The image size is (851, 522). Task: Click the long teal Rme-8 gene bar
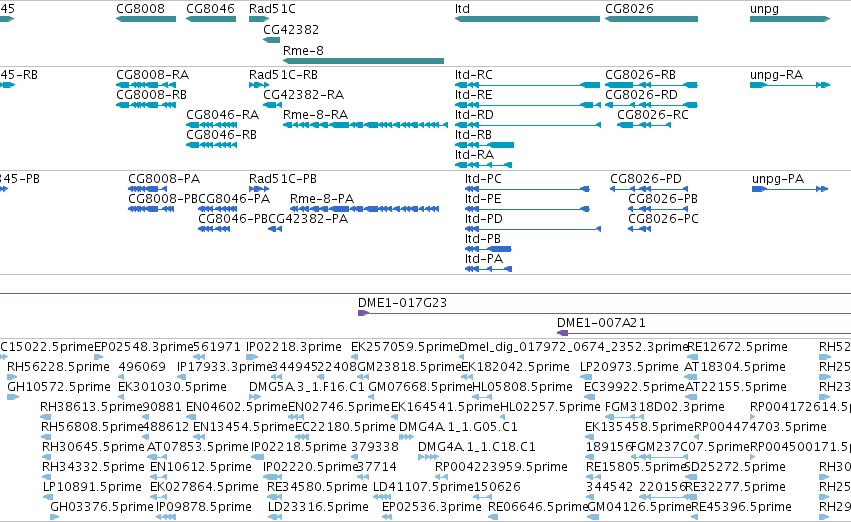(364, 61)
